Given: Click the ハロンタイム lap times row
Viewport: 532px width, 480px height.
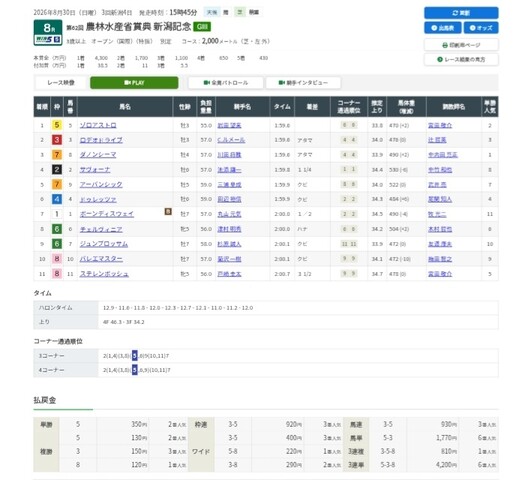Looking at the screenshot, I should pyautogui.click(x=266, y=308).
